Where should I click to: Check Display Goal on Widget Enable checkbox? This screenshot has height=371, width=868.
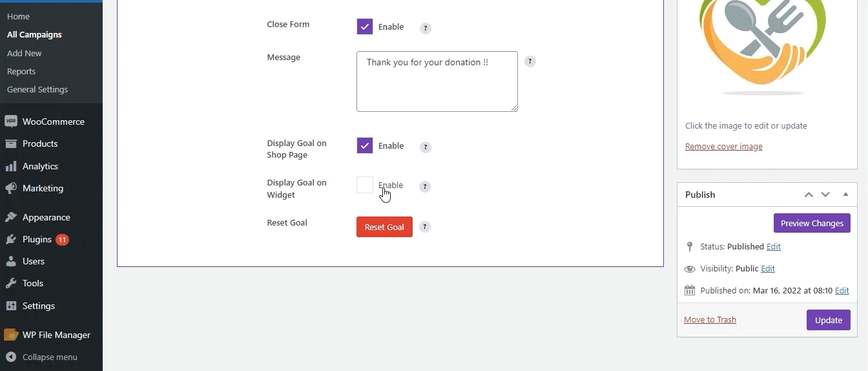click(x=365, y=185)
